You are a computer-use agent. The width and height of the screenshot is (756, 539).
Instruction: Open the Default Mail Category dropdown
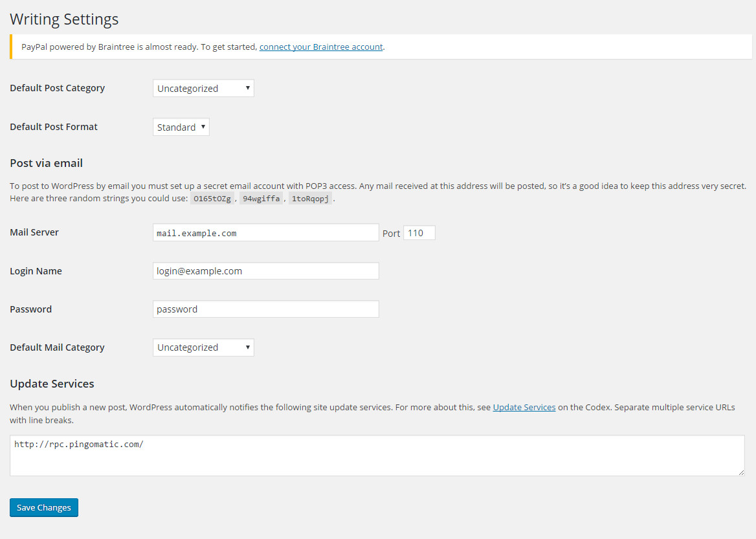(203, 347)
